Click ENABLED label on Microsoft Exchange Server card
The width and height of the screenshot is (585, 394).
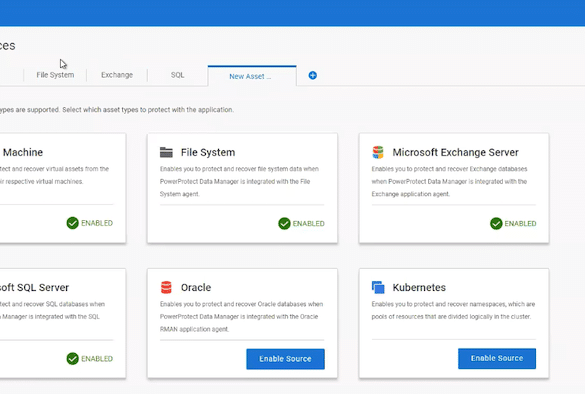click(x=520, y=223)
